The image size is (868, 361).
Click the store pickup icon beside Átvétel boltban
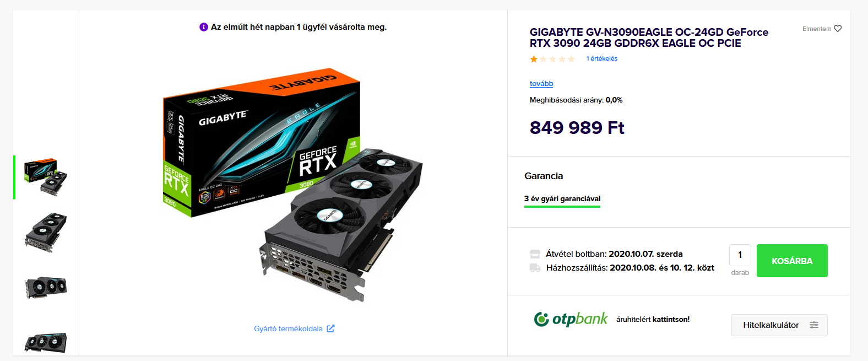(x=535, y=254)
